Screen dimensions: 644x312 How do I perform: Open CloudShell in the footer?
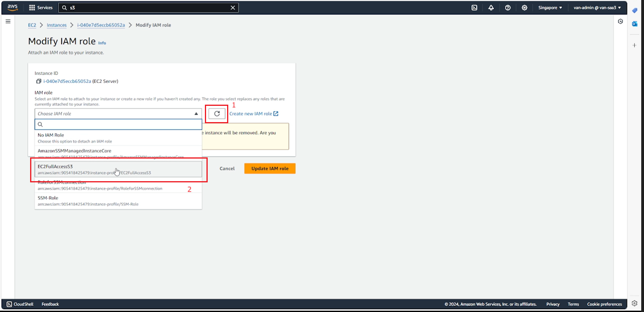20,304
